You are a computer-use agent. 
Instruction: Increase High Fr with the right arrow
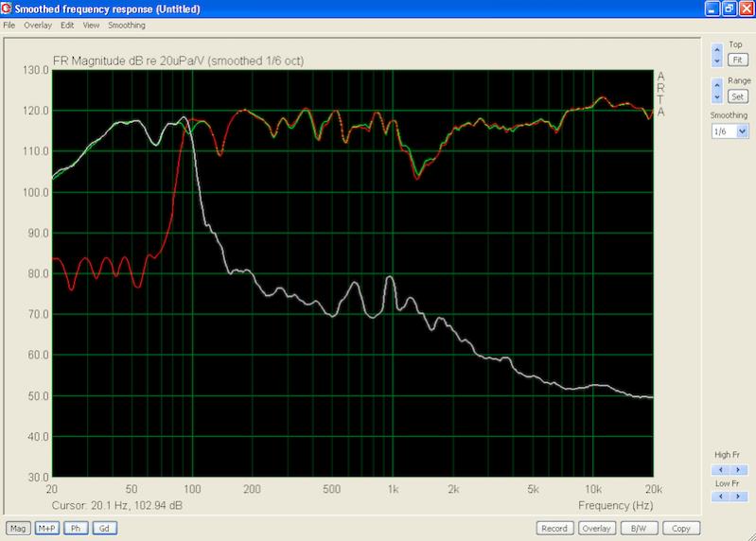point(738,470)
